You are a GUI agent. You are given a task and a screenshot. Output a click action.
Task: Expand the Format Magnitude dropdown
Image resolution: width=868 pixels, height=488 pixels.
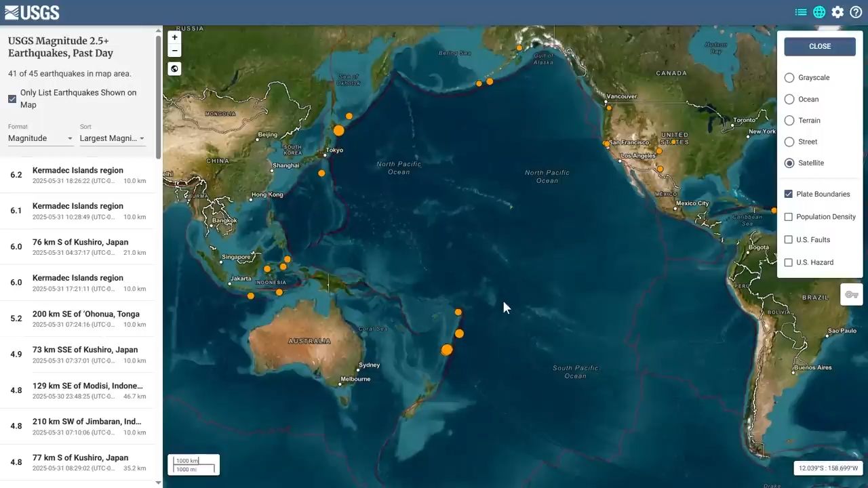point(40,138)
